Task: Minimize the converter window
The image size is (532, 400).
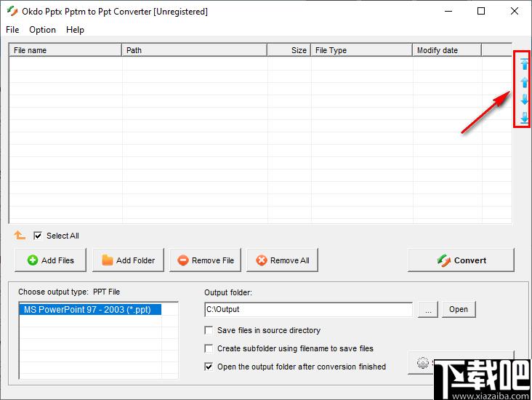Action: [x=448, y=11]
